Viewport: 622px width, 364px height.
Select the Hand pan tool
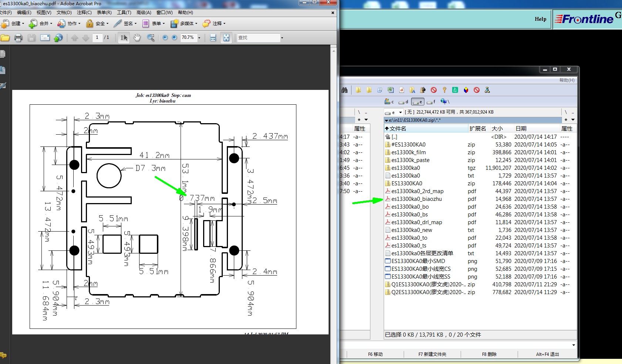click(x=137, y=38)
